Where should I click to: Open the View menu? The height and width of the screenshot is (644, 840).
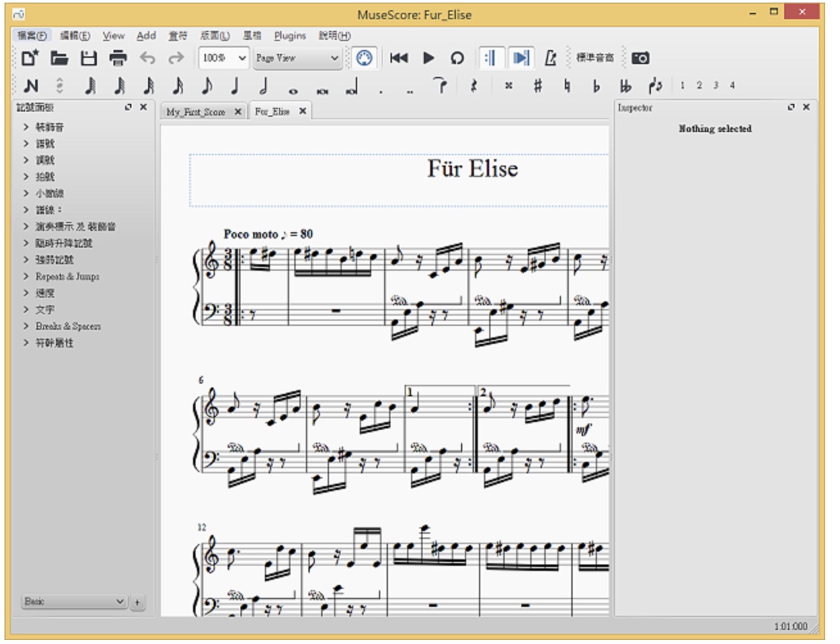pos(113,36)
